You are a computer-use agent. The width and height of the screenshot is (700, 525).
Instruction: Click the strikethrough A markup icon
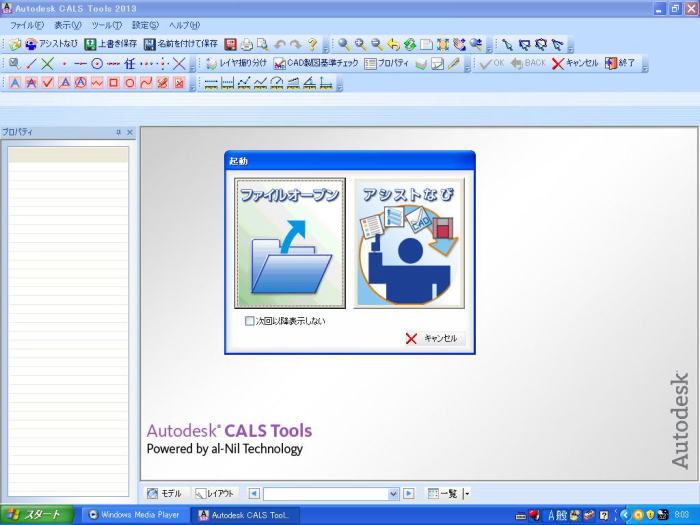pyautogui.click(x=31, y=83)
